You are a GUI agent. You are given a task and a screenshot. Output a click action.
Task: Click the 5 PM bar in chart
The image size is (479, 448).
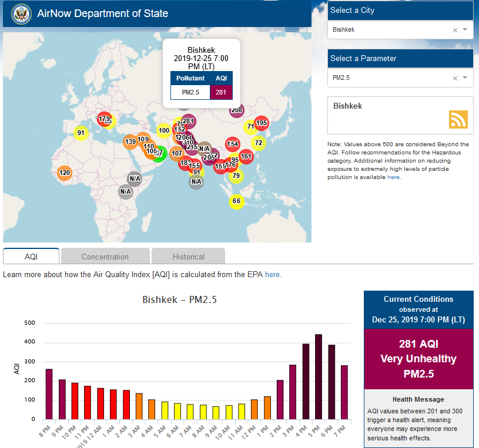pyautogui.click(x=319, y=377)
